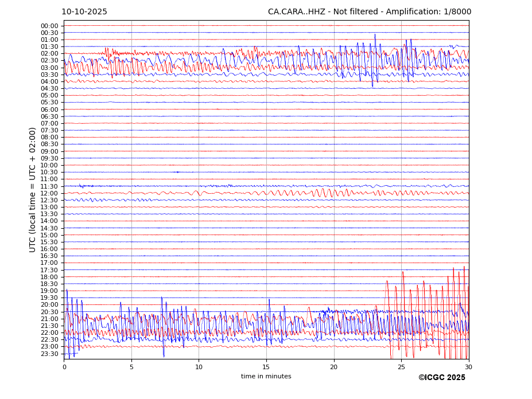Click the "time in minutes" axis title

click(266, 377)
